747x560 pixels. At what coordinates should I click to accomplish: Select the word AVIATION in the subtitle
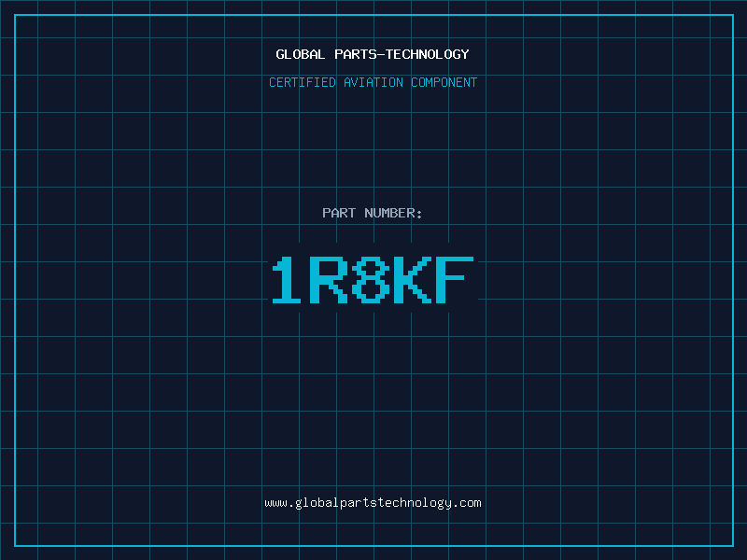coord(373,82)
